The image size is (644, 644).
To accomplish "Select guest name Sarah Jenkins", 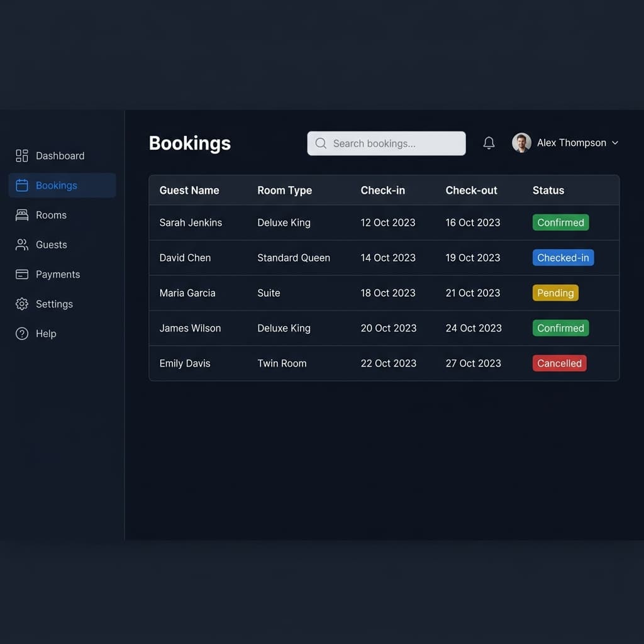I will (191, 222).
